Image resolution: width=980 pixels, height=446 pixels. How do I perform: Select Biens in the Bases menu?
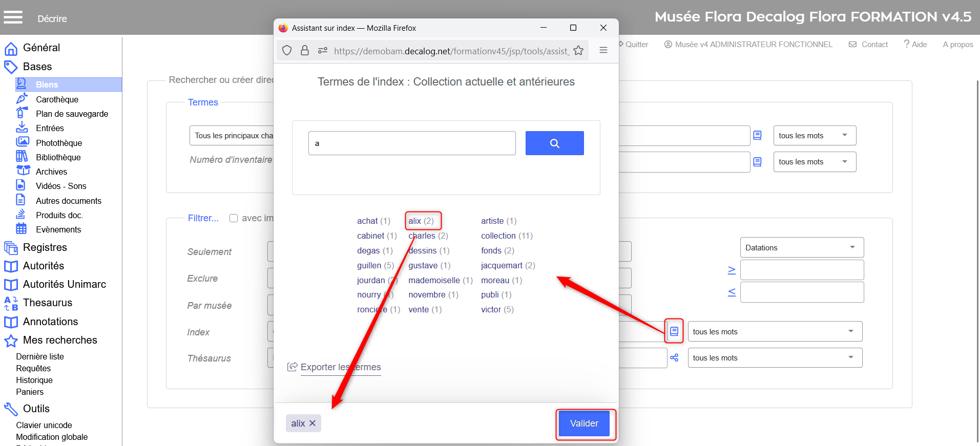pyautogui.click(x=69, y=84)
